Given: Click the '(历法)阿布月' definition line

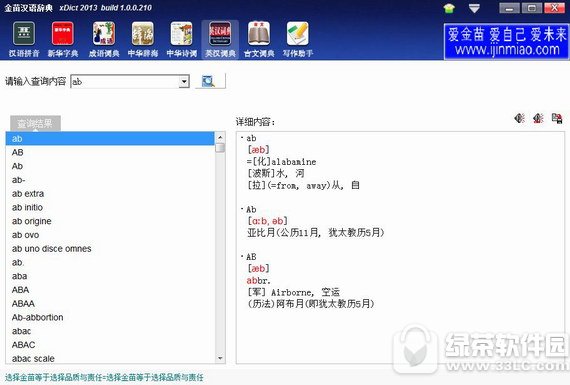Looking at the screenshot, I should pos(311,304).
